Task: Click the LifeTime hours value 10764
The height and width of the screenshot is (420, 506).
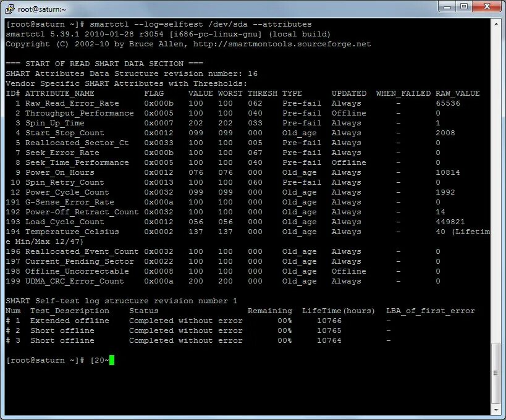Action: pos(329,340)
